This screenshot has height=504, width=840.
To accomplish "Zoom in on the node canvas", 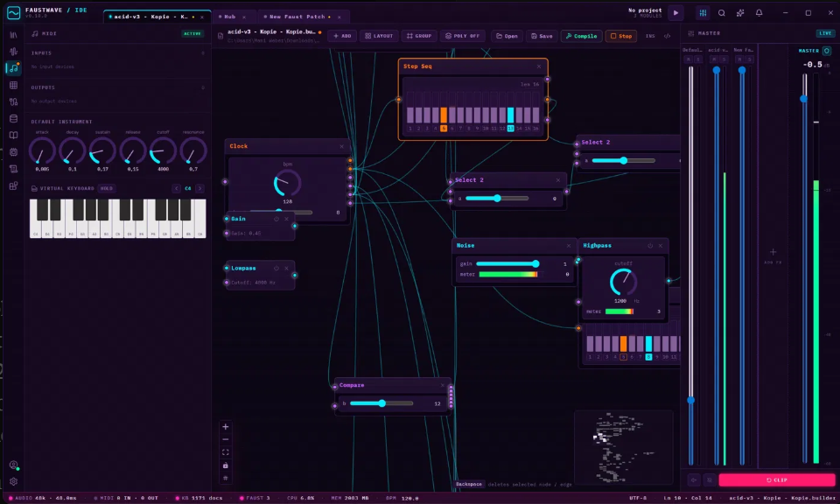I will coord(226,427).
